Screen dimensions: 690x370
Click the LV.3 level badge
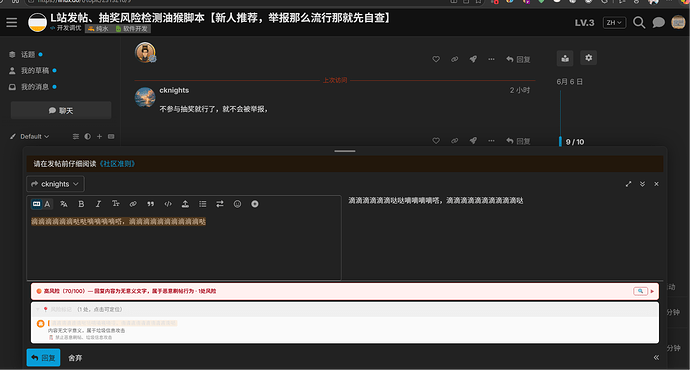pyautogui.click(x=584, y=23)
